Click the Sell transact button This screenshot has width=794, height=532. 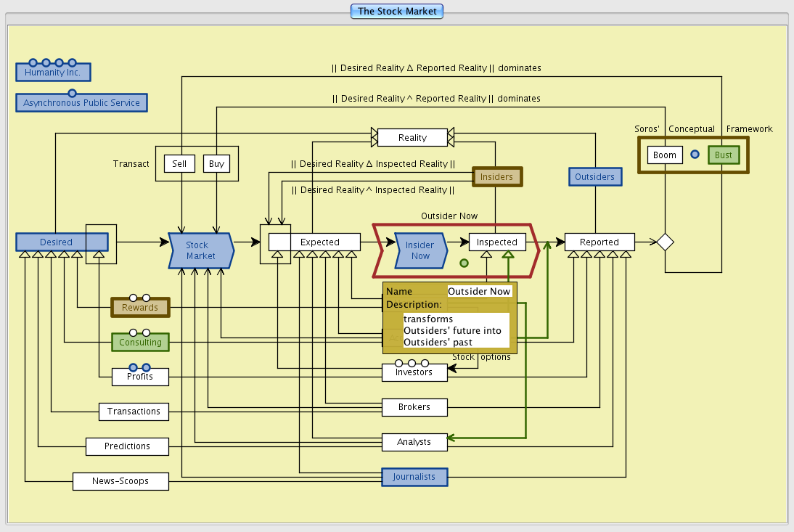point(179,164)
